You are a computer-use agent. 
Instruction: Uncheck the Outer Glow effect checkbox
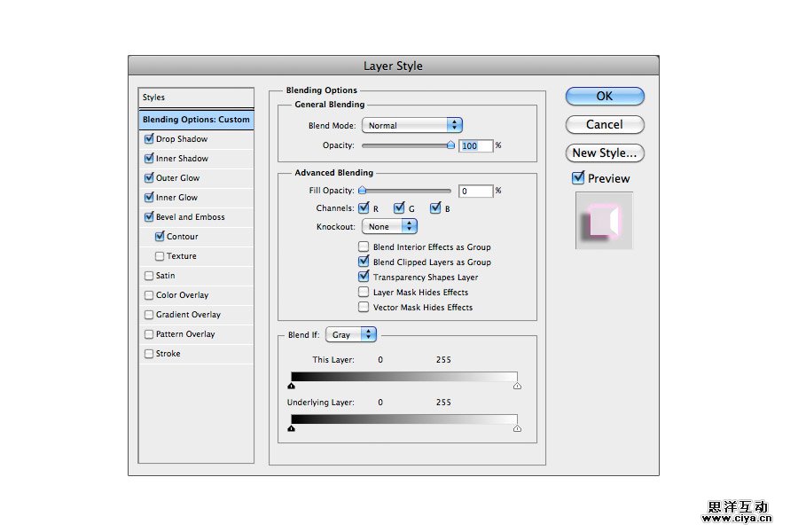[149, 177]
